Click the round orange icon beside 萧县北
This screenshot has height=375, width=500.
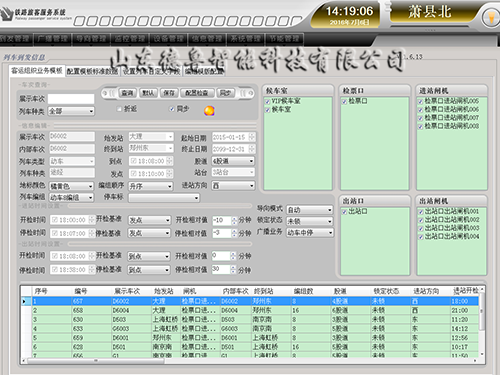pyautogui.click(x=491, y=17)
